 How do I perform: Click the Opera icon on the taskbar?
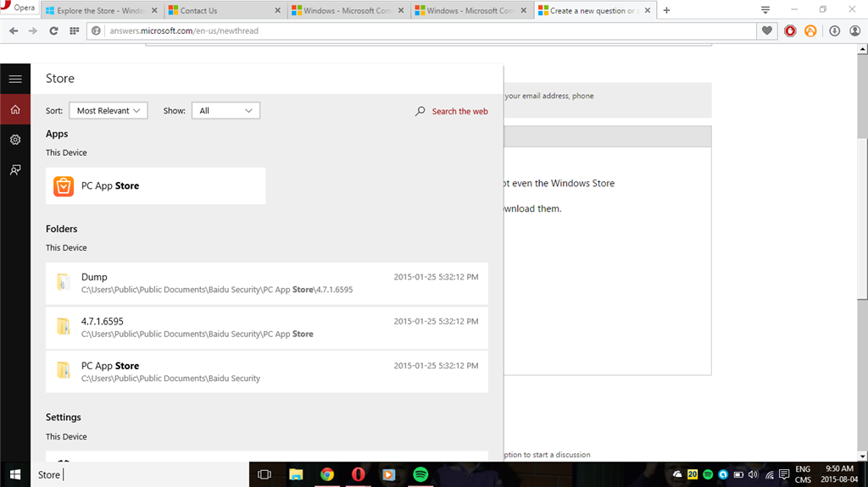[x=359, y=474]
